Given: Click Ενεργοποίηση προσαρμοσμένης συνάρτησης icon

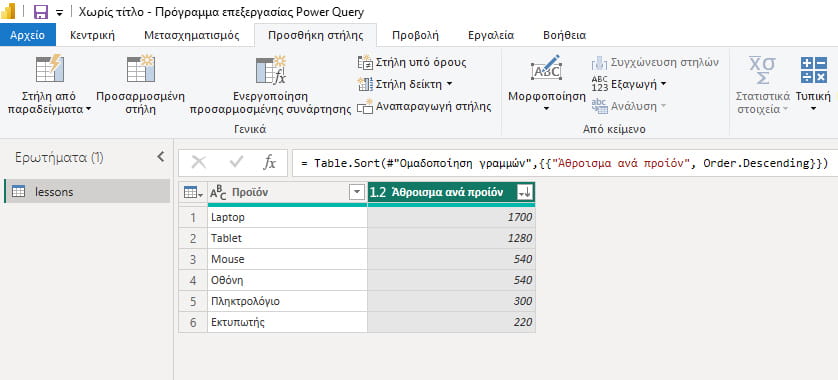Looking at the screenshot, I should tap(271, 70).
